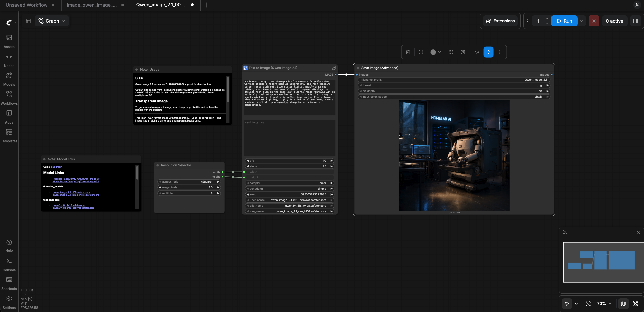Image resolution: width=644 pixels, height=312 pixels.
Task: Collapse selected node using shrink arrows icon
Action: tap(451, 52)
